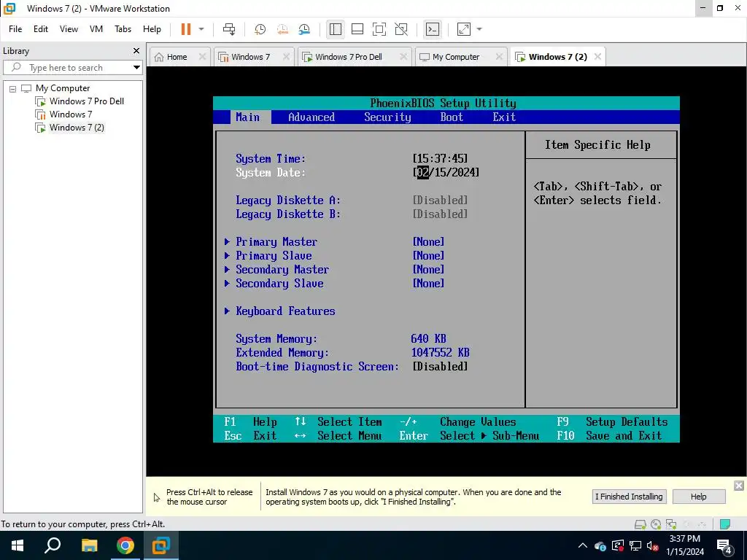The width and height of the screenshot is (747, 560).
Task: Open the File menu
Action: 15,29
